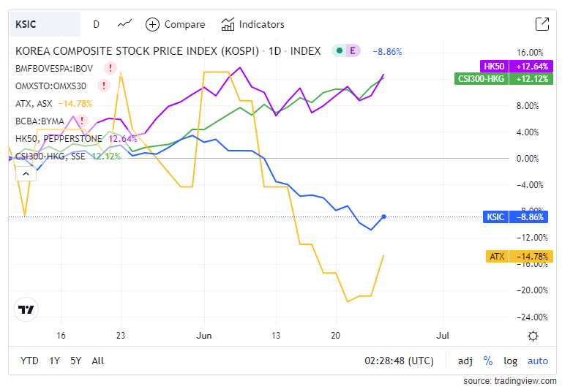Screen dimensions: 562x392
Task: Click the green market status dot
Action: coord(340,51)
